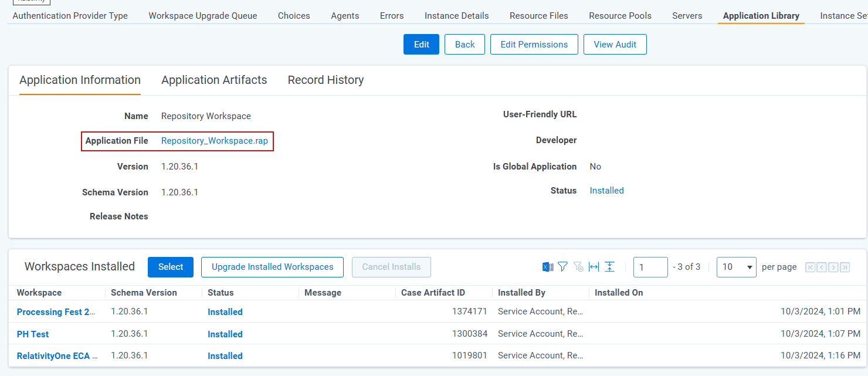The width and height of the screenshot is (868, 376).
Task: Click the Schema Version cell for PH Test
Action: [129, 334]
